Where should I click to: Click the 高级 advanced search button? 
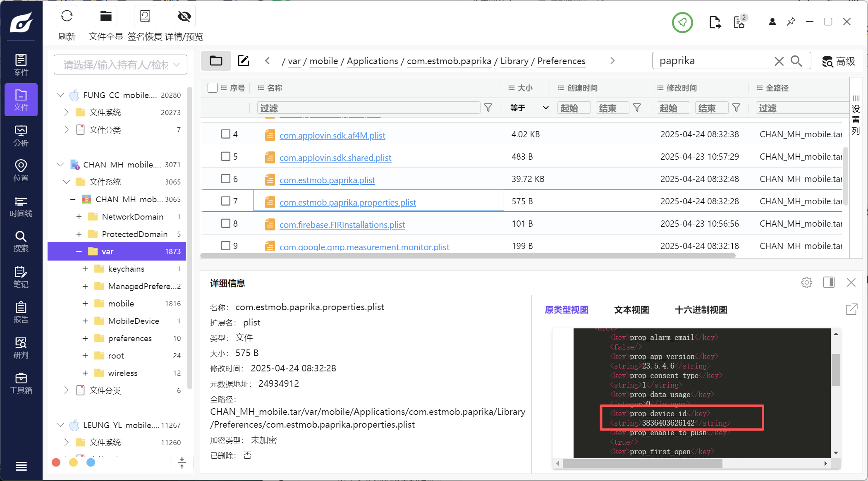(839, 61)
